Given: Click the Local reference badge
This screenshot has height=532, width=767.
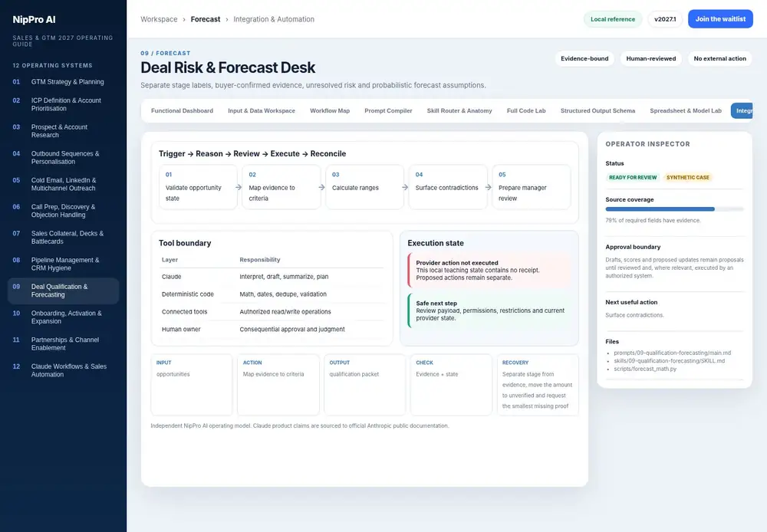Looking at the screenshot, I should [612, 19].
